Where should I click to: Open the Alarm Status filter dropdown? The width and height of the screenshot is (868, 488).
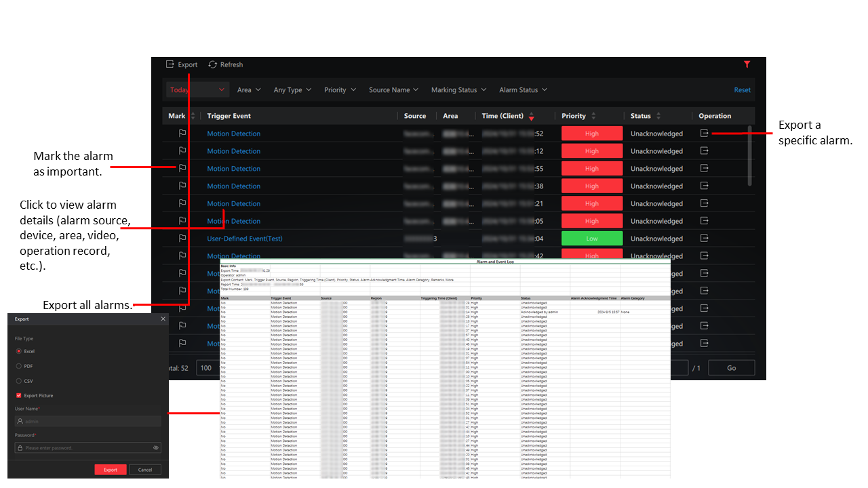point(523,89)
